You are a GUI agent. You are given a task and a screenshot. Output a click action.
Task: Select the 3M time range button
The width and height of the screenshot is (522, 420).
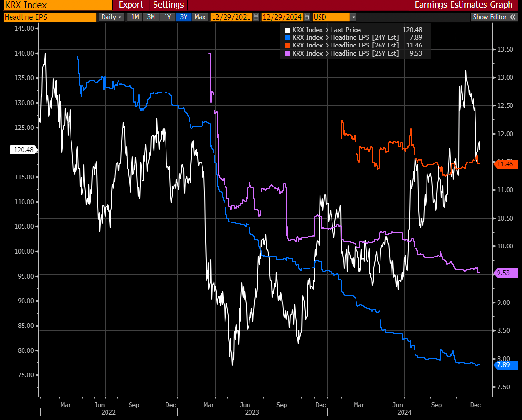tap(151, 17)
